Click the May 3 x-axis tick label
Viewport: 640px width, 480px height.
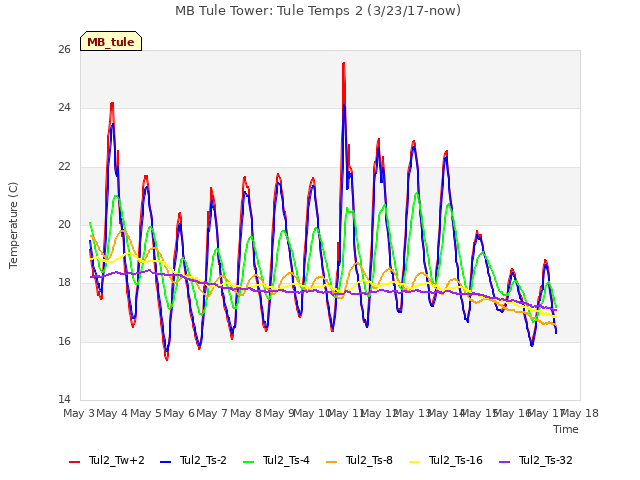(79, 413)
